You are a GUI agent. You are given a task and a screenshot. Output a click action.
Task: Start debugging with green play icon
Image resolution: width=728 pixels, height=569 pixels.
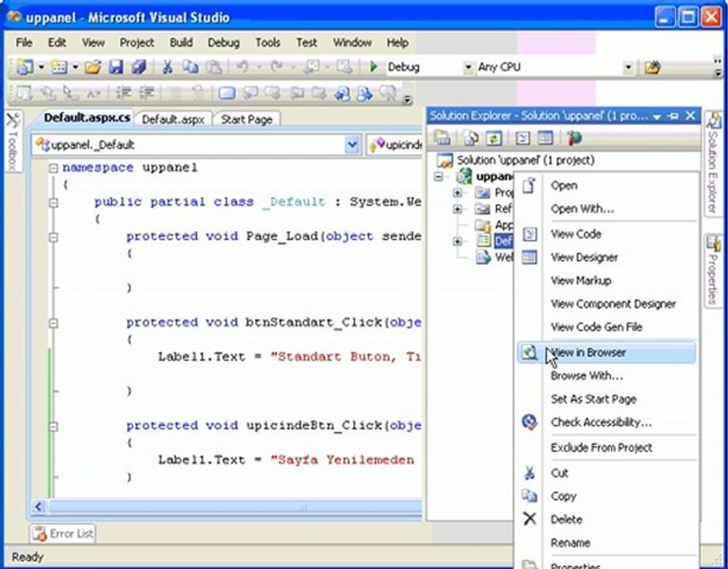[373, 67]
